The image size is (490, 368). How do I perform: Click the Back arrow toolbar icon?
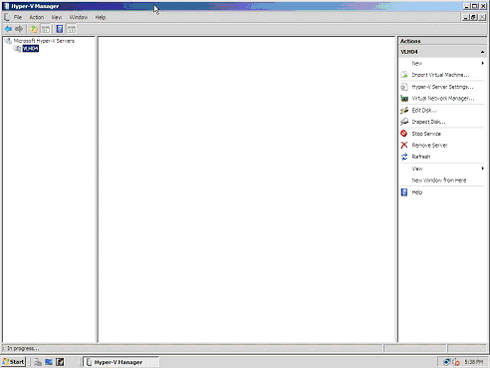(x=8, y=29)
